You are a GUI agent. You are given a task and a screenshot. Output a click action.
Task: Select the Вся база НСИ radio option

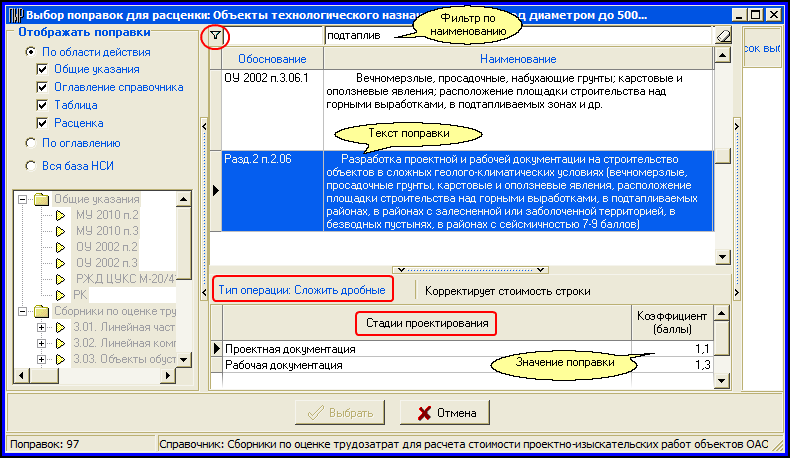click(x=30, y=164)
